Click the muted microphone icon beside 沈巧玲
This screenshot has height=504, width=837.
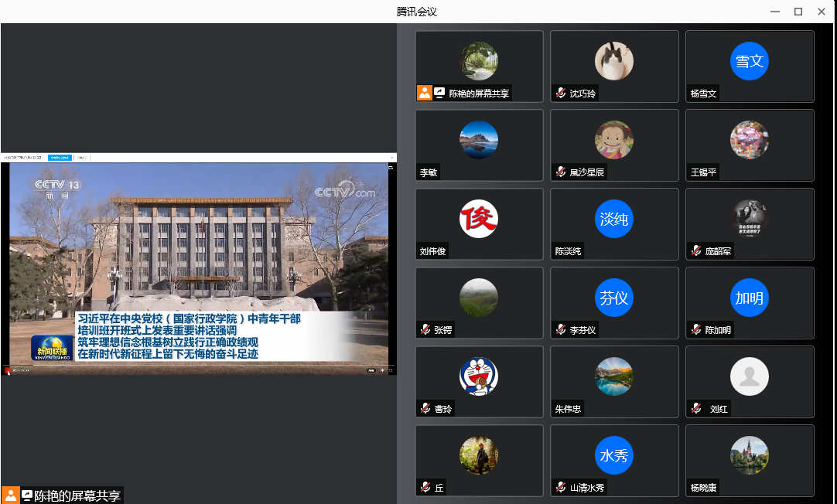pos(561,93)
